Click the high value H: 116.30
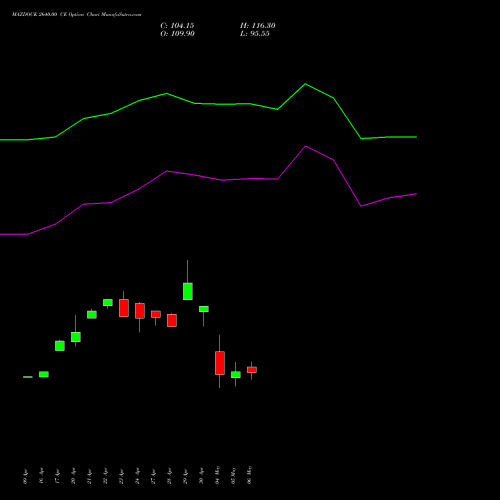500x500 pixels. (258, 26)
